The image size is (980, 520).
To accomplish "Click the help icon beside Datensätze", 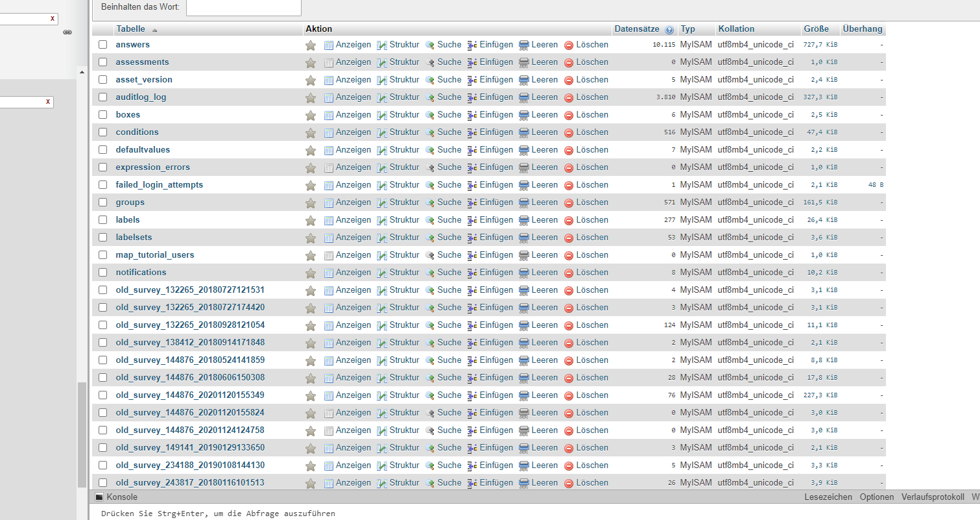I will 669,30.
